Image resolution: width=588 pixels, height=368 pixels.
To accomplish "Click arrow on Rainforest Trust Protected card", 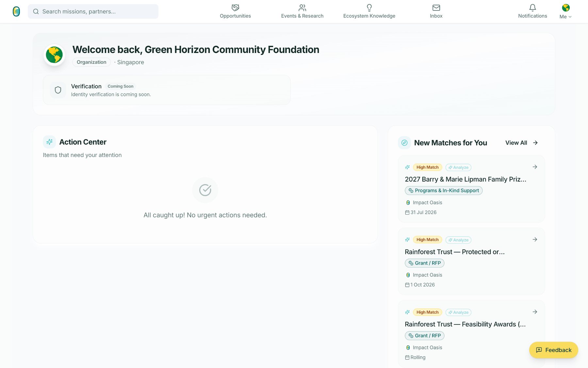I will 535,239.
